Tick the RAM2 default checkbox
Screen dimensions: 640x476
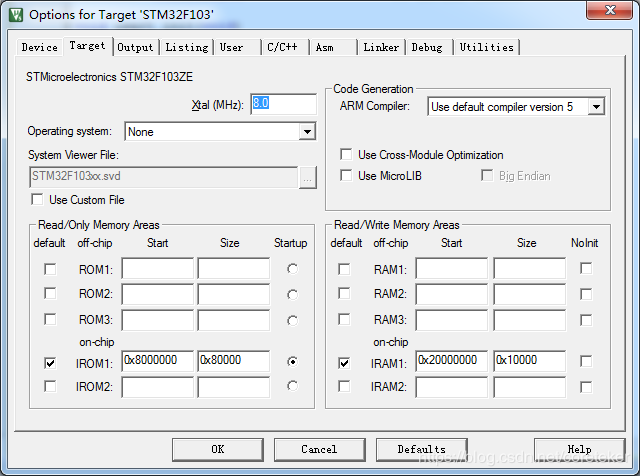click(344, 294)
